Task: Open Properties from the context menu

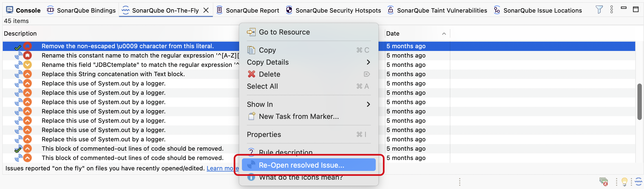Action: 309,134
